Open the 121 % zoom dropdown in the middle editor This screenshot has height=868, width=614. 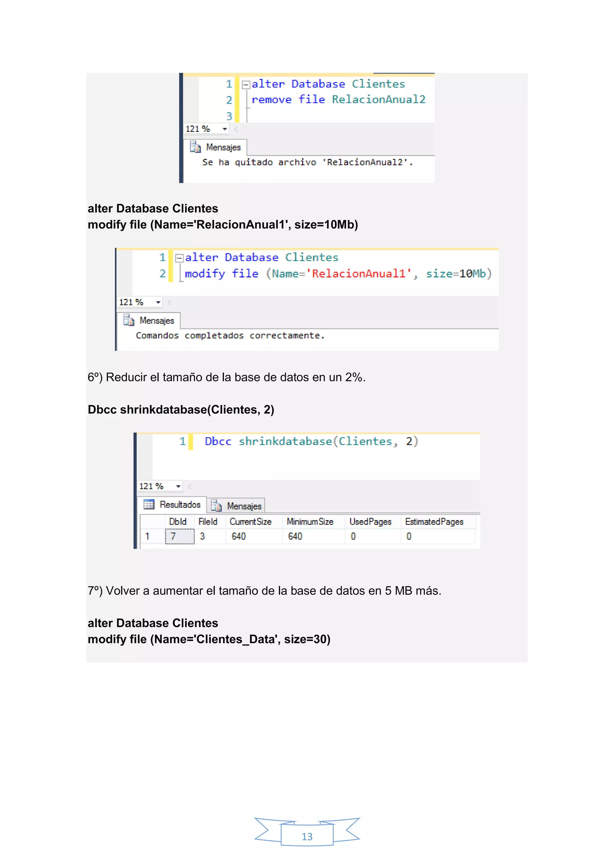click(x=158, y=302)
